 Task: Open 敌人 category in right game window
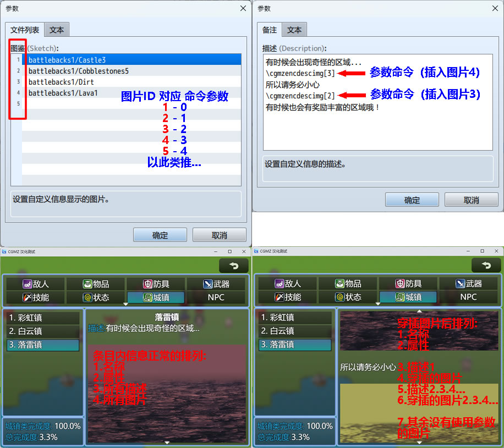click(x=288, y=284)
